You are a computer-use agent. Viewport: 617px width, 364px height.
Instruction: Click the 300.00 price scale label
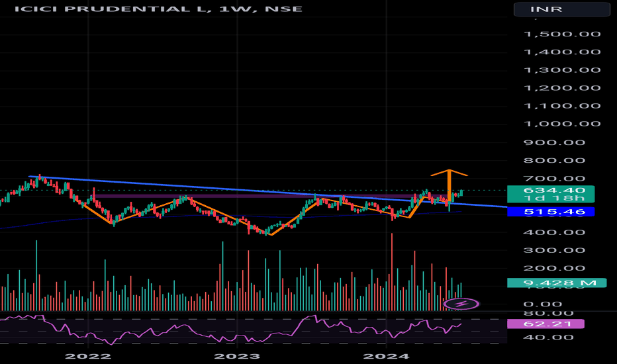tap(554, 250)
